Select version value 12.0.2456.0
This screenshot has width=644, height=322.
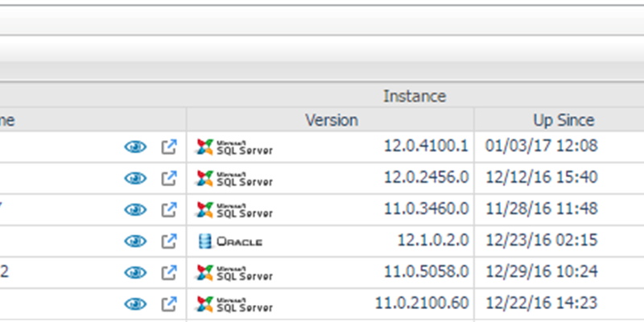click(x=426, y=177)
